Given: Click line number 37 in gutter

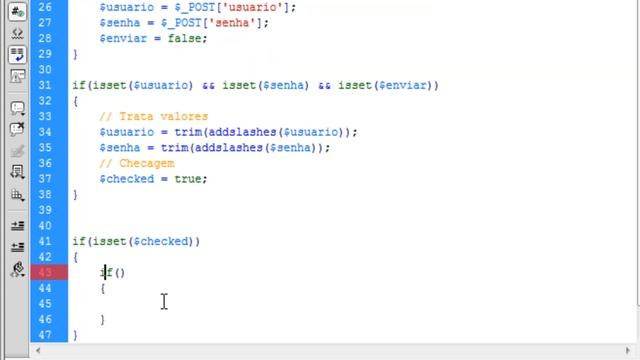Looking at the screenshot, I should click(x=45, y=179).
